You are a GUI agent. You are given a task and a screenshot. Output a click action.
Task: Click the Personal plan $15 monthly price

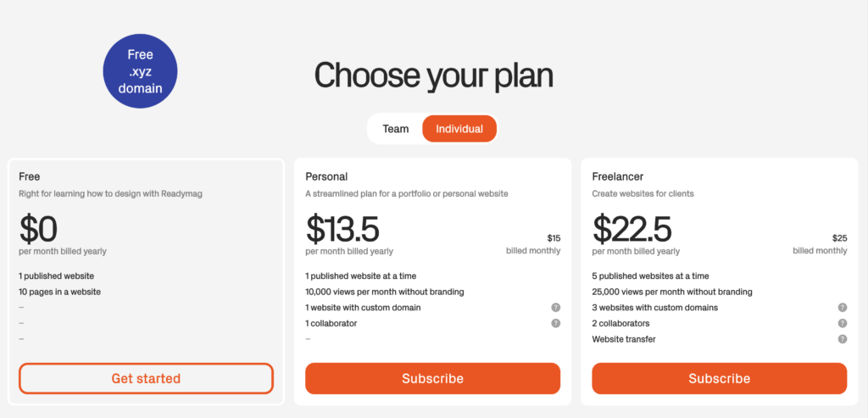(x=554, y=238)
